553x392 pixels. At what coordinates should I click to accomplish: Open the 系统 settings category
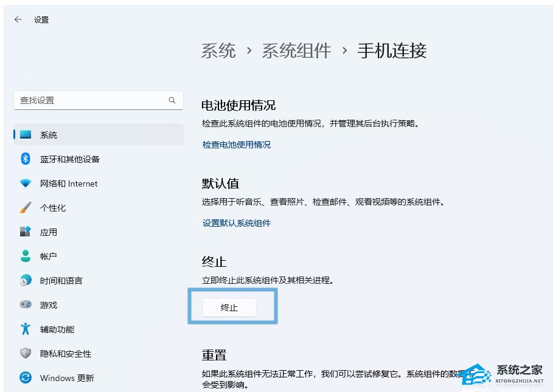(49, 135)
